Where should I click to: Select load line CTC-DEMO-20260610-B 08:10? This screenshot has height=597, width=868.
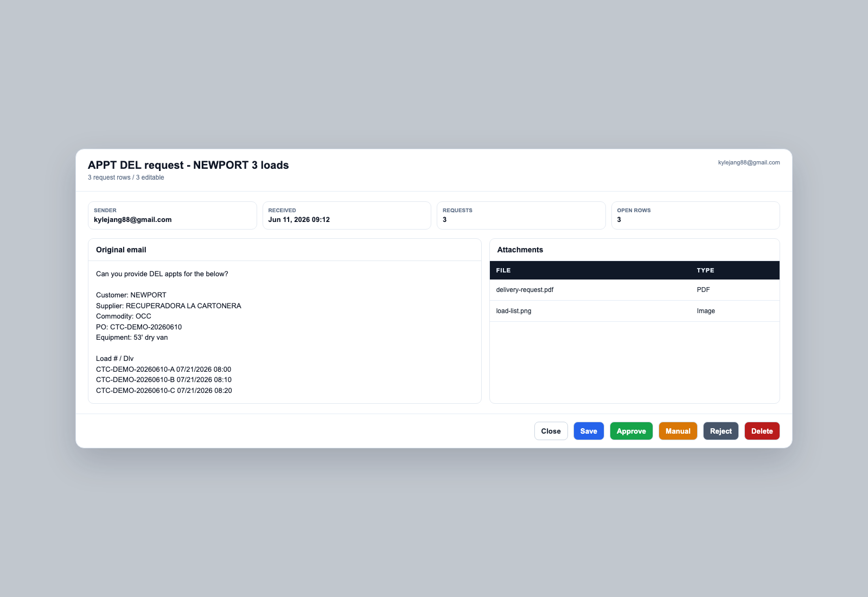[x=164, y=380]
